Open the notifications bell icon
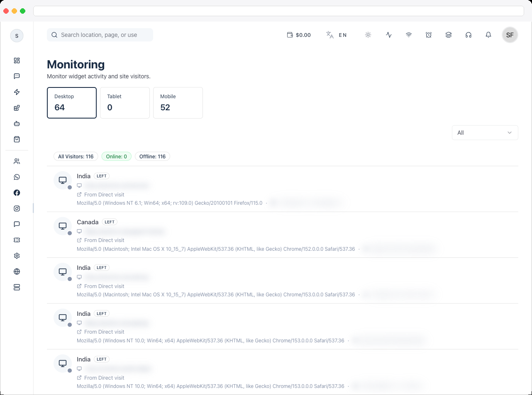 pos(488,35)
